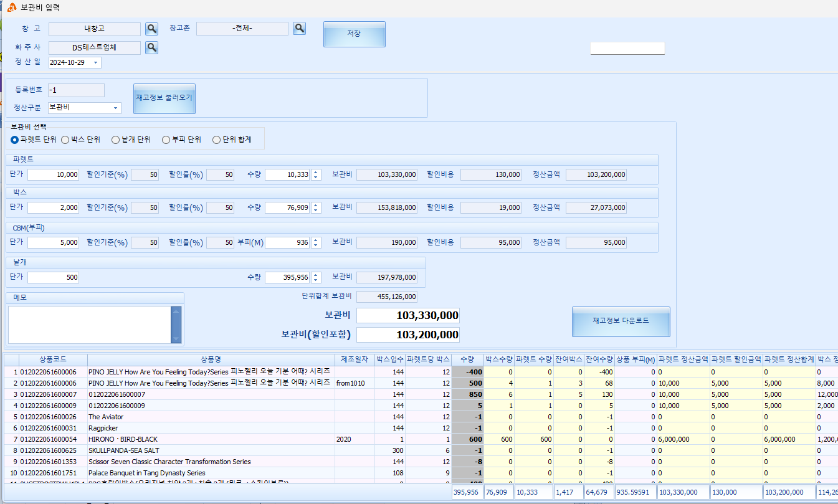Click the app logo icon in title bar
The width and height of the screenshot is (838, 504).
pos(12,7)
